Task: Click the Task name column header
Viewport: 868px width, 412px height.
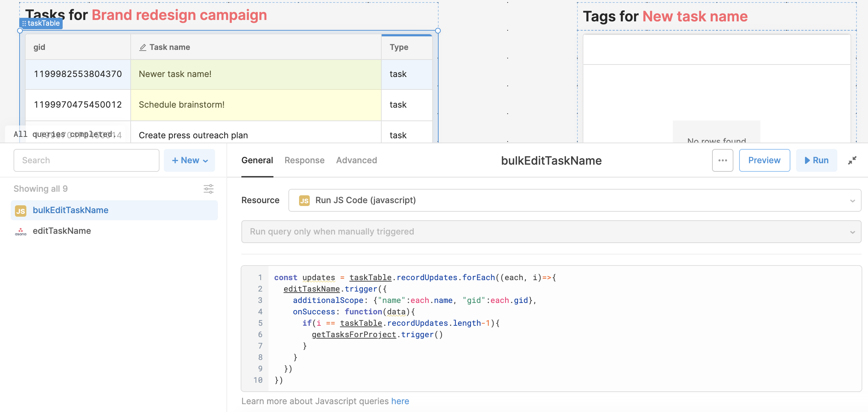Action: pyautogui.click(x=256, y=47)
